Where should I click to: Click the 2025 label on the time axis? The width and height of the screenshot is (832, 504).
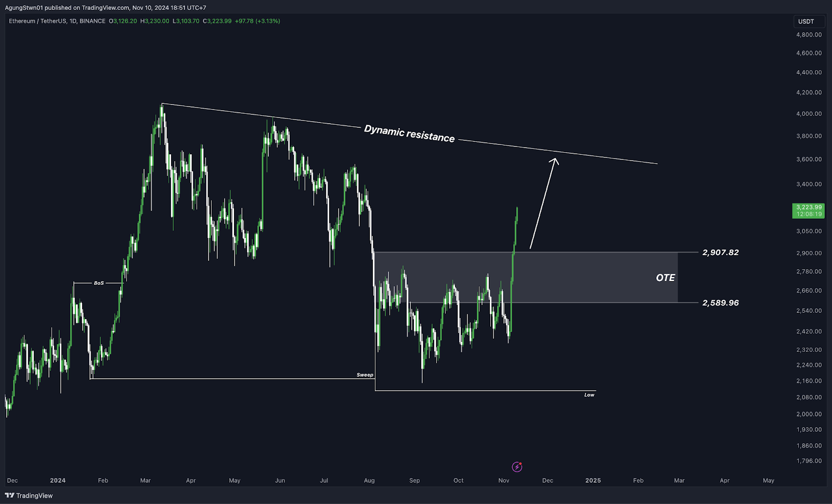[x=593, y=481]
